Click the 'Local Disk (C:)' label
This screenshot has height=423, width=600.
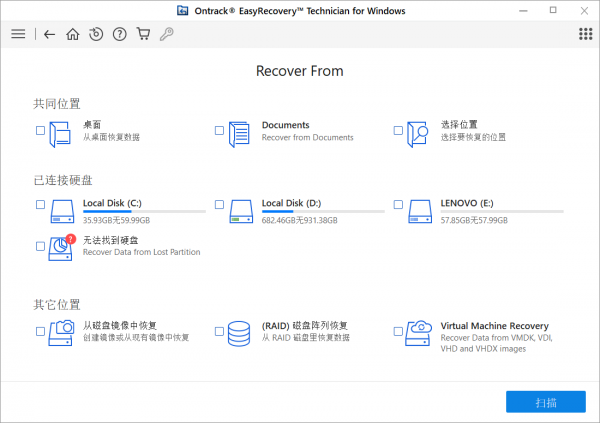coord(112,203)
